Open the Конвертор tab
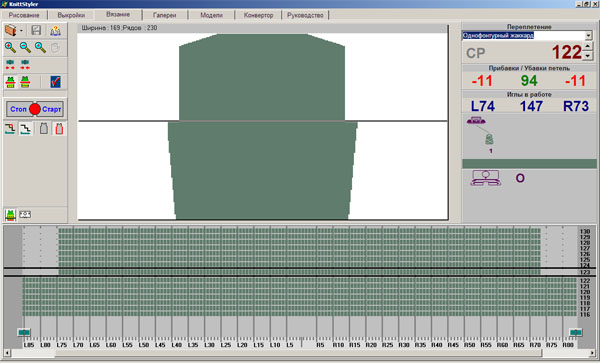Screen dimensions: 600x363 click(x=258, y=15)
